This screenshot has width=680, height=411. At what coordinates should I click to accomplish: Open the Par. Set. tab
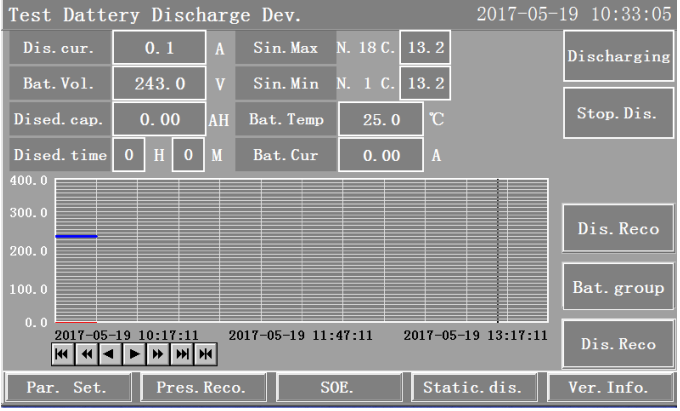(x=65, y=387)
